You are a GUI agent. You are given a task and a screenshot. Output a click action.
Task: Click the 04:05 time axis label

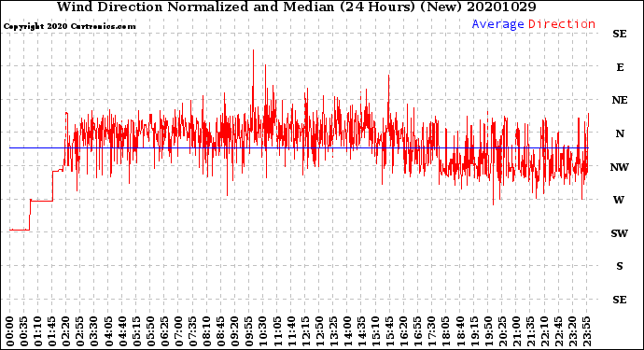coord(108,331)
